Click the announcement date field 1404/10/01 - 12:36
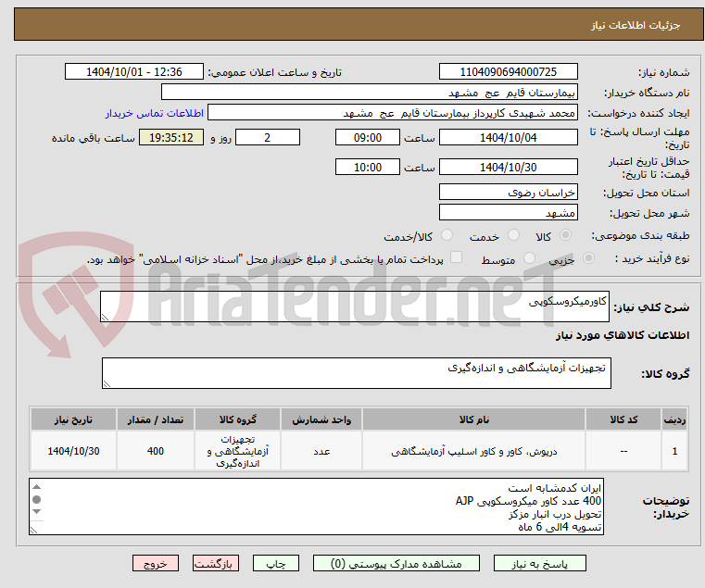This screenshot has width=705, height=588. click(x=134, y=72)
